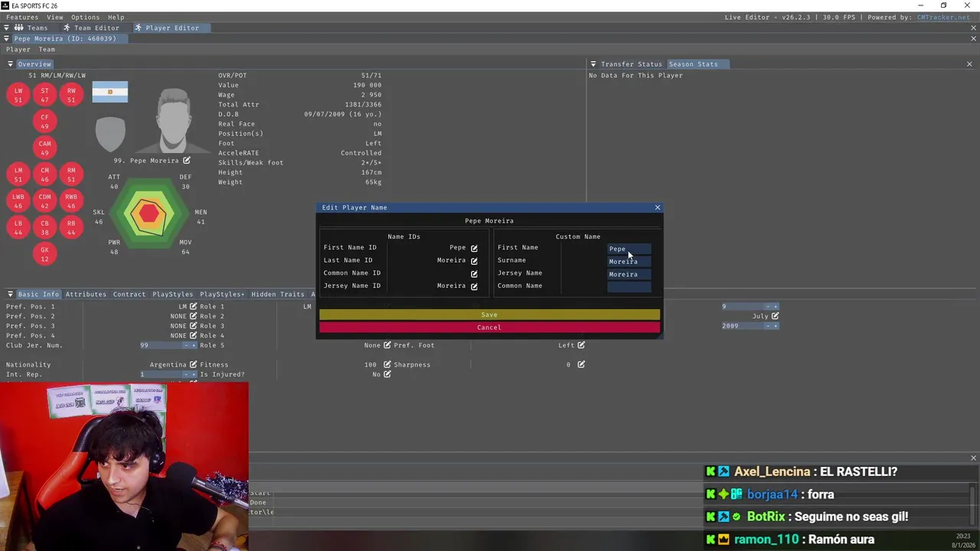The image size is (980, 551).
Task: Increase the Int. Rep. value
Action: 194,374
